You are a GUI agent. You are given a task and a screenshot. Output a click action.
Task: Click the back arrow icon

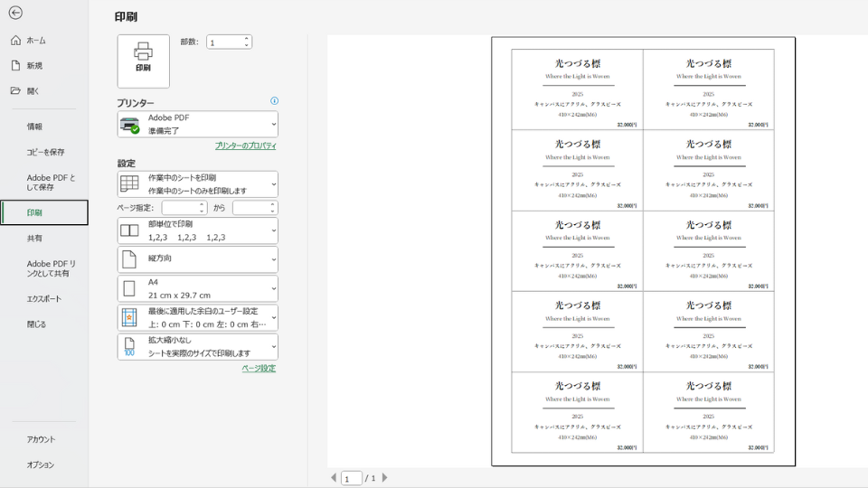pyautogui.click(x=15, y=13)
